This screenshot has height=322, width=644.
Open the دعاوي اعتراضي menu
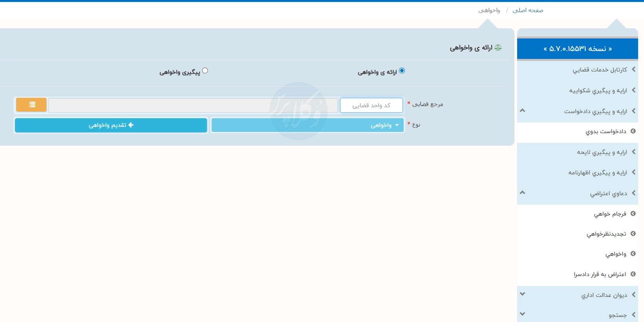(609, 193)
